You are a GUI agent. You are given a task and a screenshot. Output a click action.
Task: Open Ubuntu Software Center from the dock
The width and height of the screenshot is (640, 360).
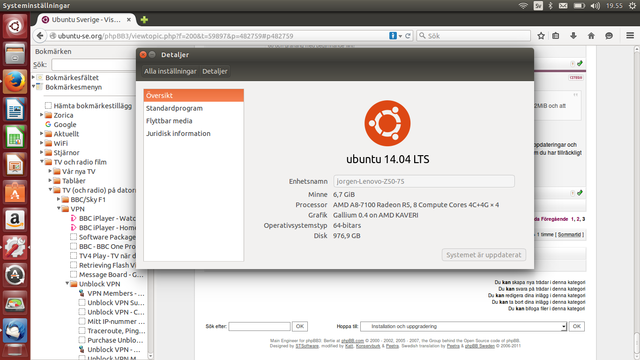(x=15, y=192)
